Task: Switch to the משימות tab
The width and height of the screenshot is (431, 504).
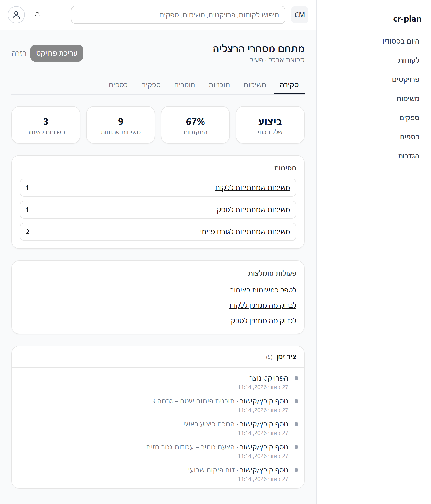Action: 255,85
